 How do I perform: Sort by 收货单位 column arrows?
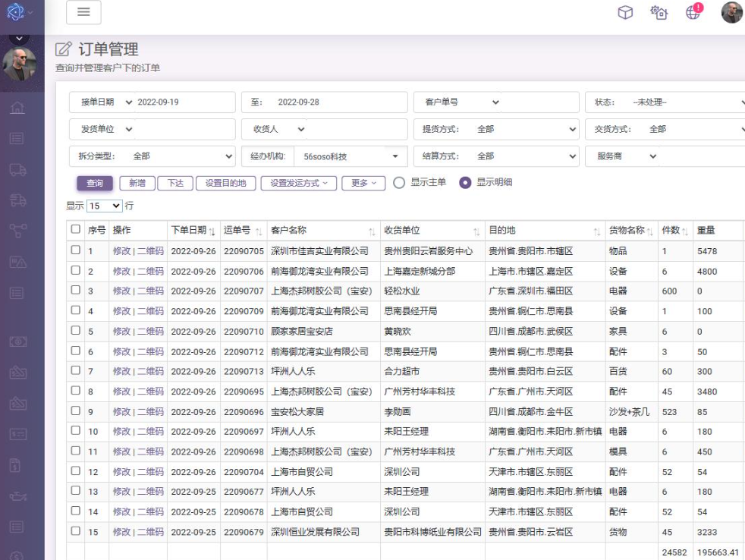[476, 231]
